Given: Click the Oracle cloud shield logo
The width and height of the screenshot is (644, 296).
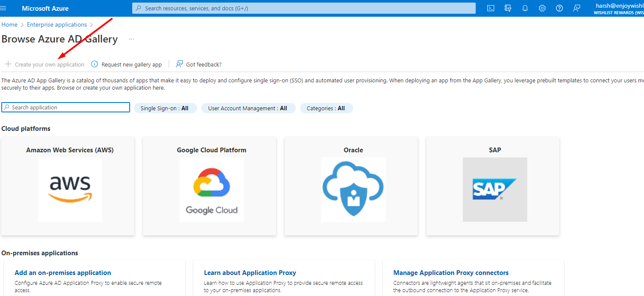Looking at the screenshot, I should [353, 190].
